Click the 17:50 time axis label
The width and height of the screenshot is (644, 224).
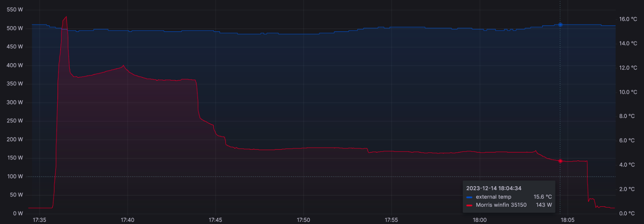pos(303,220)
